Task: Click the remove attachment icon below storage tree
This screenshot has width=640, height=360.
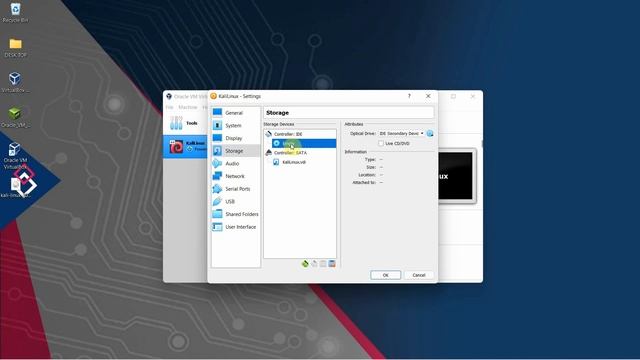Action: (x=332, y=264)
